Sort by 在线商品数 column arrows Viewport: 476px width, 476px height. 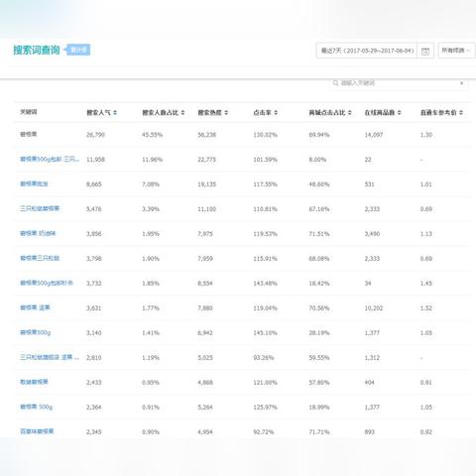400,113
